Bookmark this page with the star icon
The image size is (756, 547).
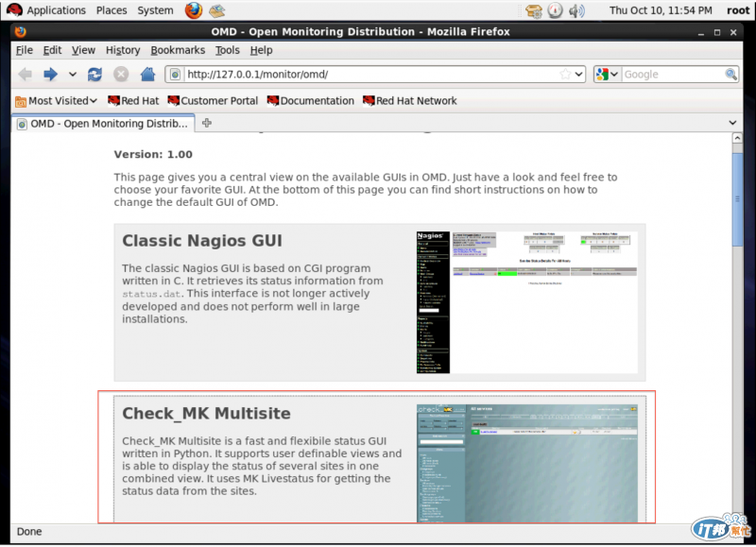point(565,75)
